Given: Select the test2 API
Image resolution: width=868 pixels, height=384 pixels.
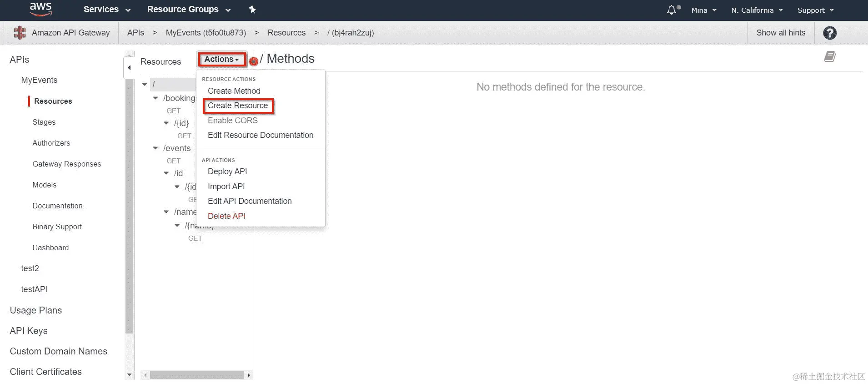Looking at the screenshot, I should pyautogui.click(x=30, y=268).
